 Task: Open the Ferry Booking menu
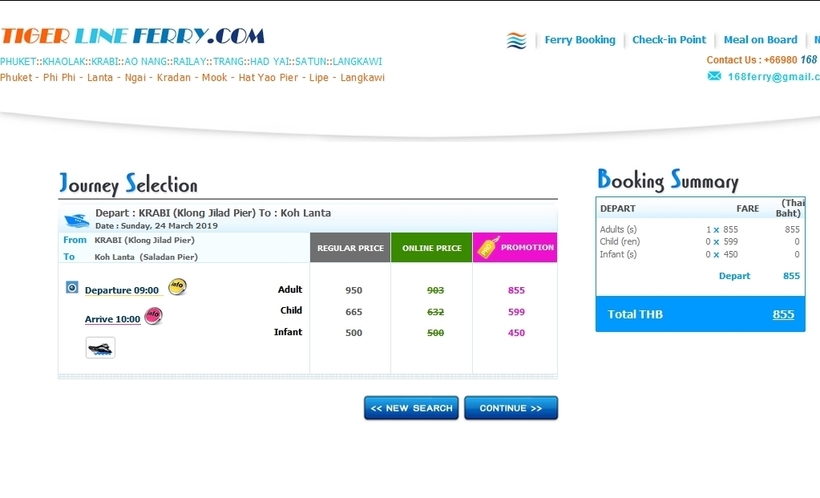coord(580,40)
